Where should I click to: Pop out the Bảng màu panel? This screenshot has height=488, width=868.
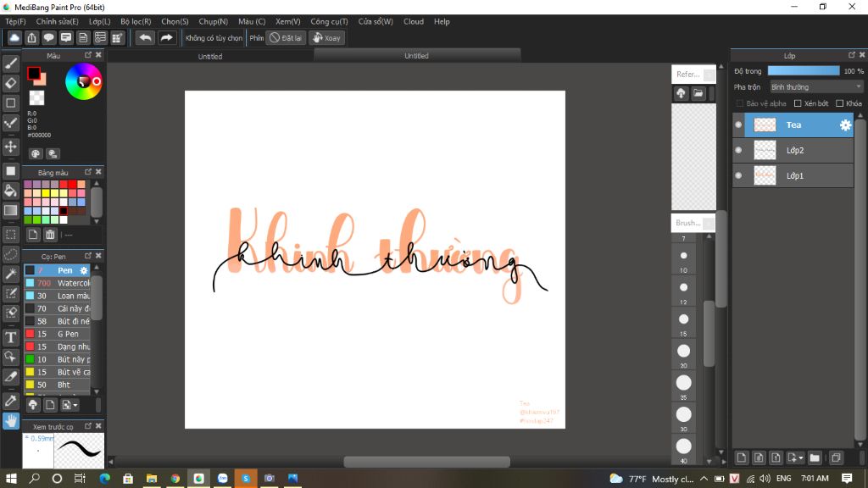coord(88,172)
